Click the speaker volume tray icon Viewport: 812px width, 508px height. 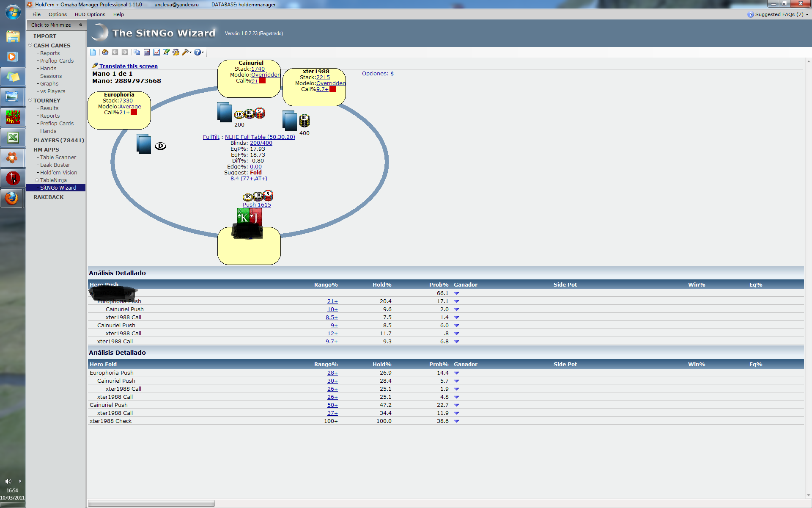[8, 481]
